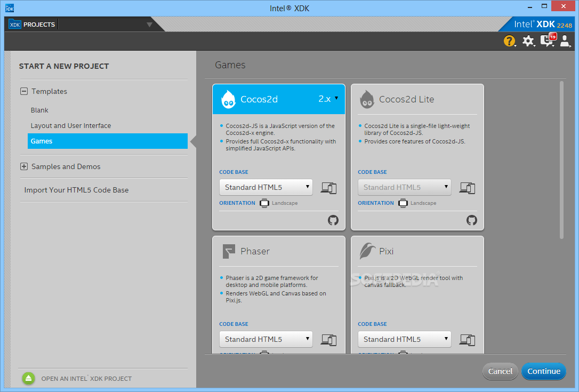Click the XDK Projects logo icon
This screenshot has width=579, height=392.
(15, 25)
